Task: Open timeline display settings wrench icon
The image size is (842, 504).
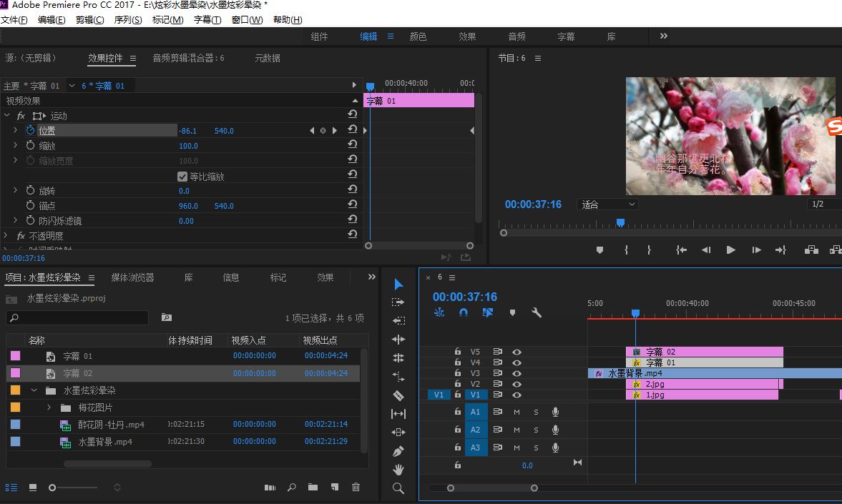Action: point(537,312)
